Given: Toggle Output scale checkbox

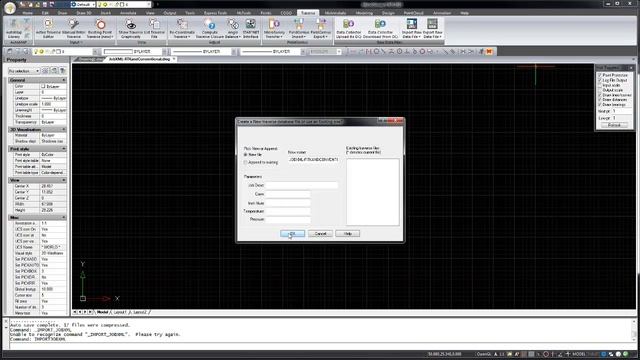Looking at the screenshot, I should tap(600, 90).
